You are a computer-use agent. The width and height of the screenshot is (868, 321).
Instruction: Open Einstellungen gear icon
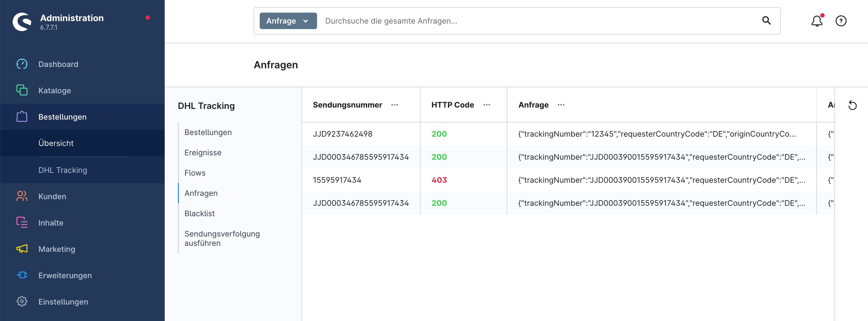tap(22, 302)
